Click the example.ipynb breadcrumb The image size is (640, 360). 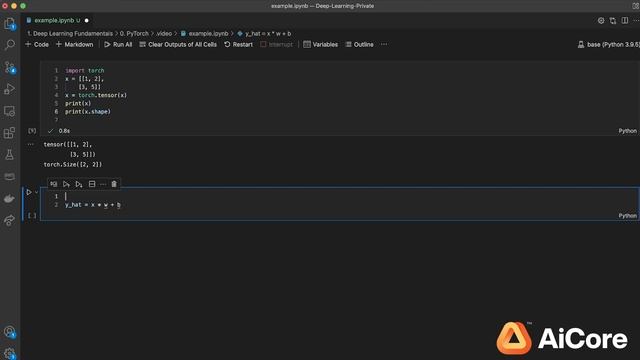coord(204,33)
